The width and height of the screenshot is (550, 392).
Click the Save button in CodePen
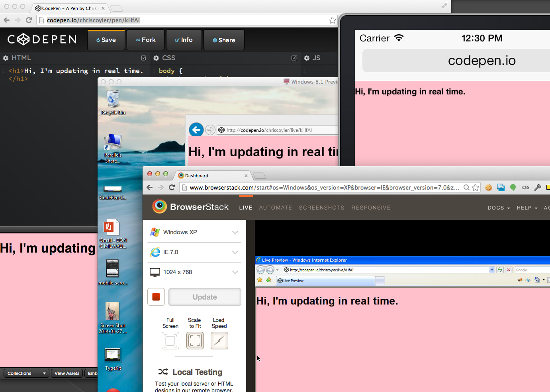(x=106, y=40)
